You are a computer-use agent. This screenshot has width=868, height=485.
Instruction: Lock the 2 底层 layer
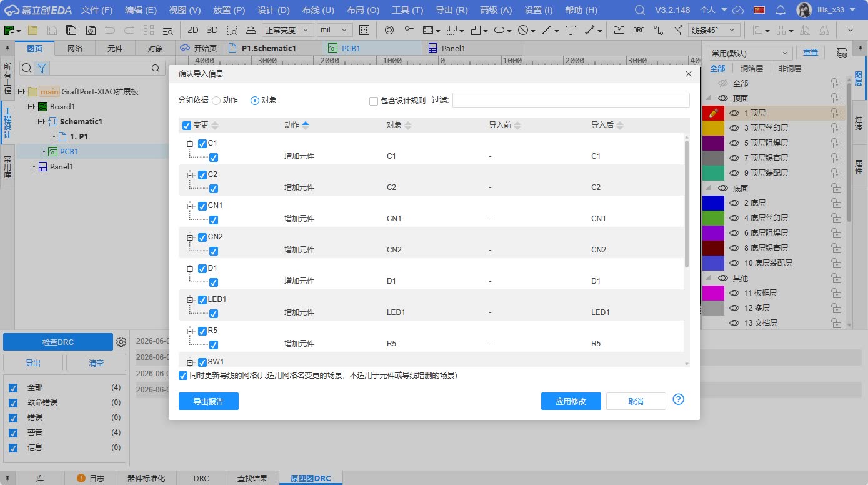836,203
